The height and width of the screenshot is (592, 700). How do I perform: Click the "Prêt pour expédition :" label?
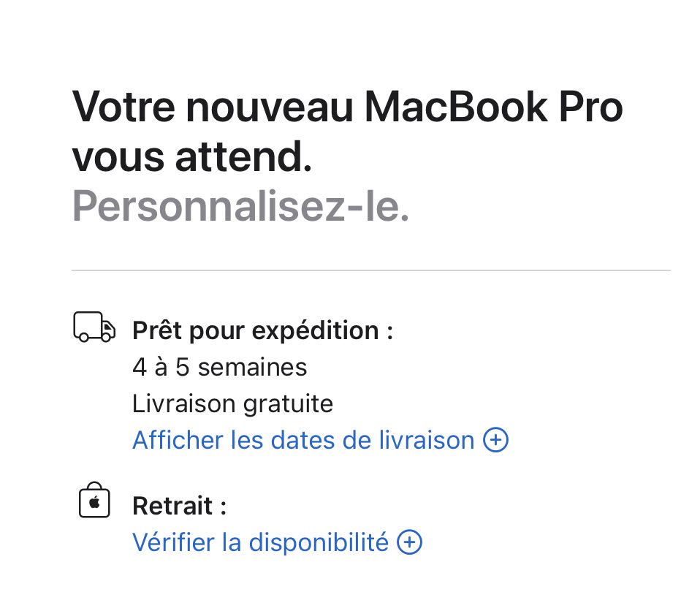[262, 330]
